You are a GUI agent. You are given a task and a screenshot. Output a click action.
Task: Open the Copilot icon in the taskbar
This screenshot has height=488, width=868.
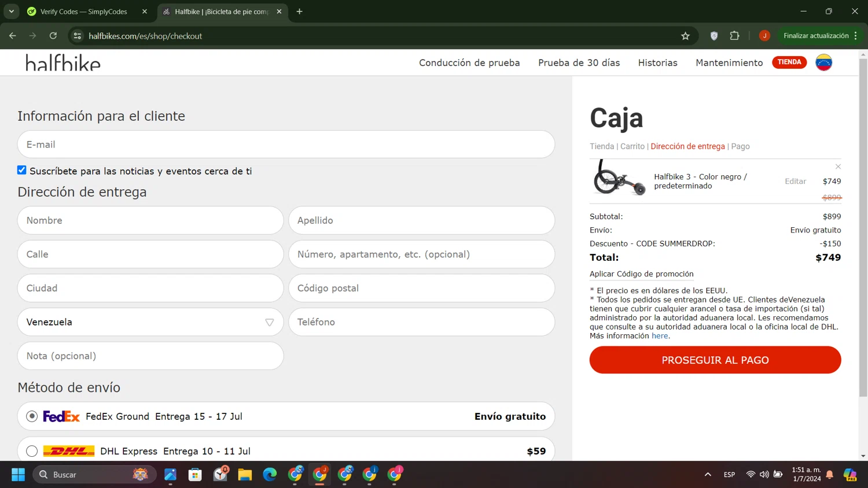point(850,475)
